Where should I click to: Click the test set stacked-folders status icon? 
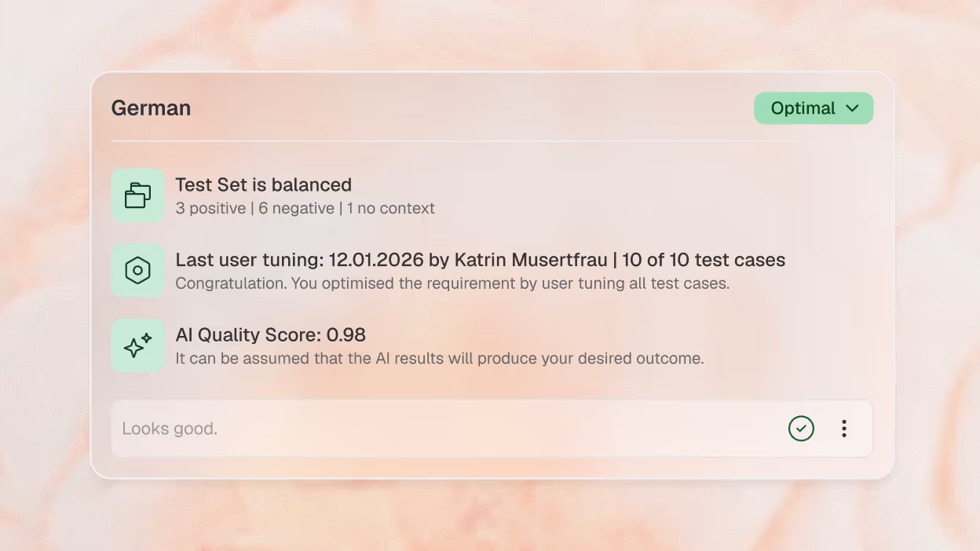point(137,195)
